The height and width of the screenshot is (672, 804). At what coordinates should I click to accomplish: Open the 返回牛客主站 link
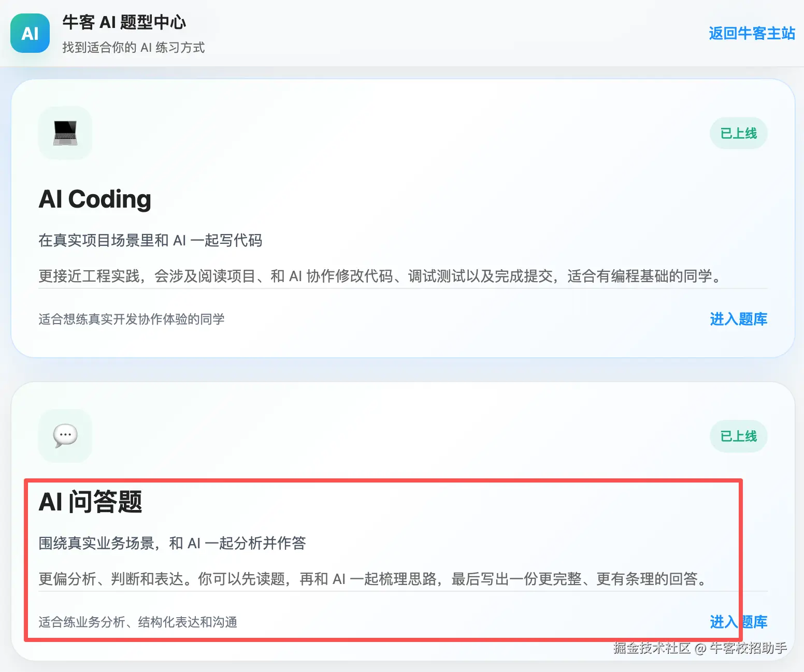coord(752,33)
